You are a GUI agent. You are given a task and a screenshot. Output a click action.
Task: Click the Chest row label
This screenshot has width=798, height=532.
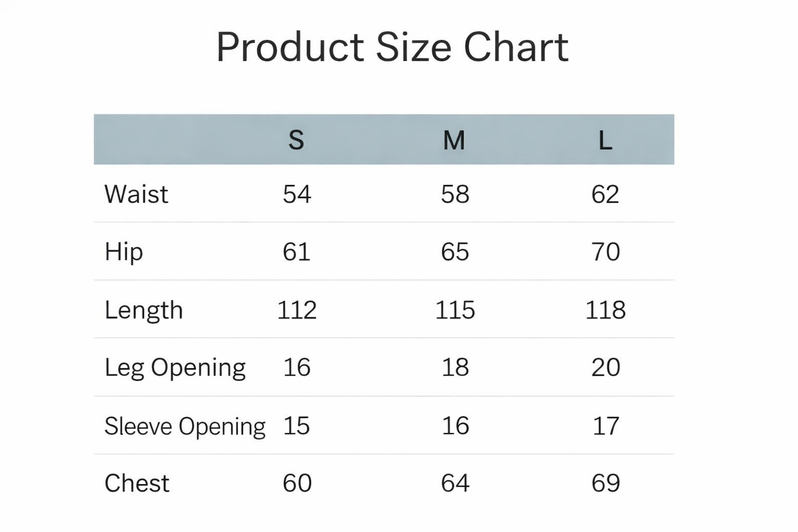(137, 483)
